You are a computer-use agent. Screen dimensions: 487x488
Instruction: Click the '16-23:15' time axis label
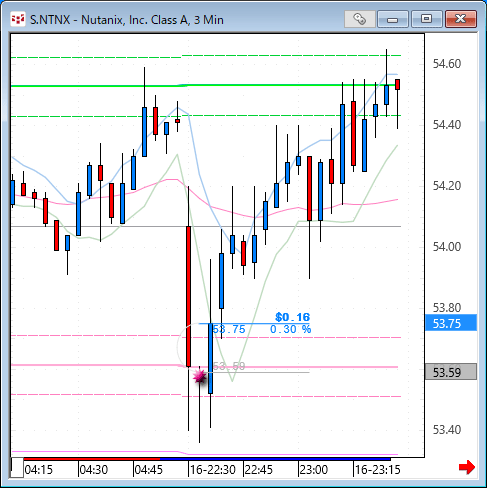(x=377, y=470)
